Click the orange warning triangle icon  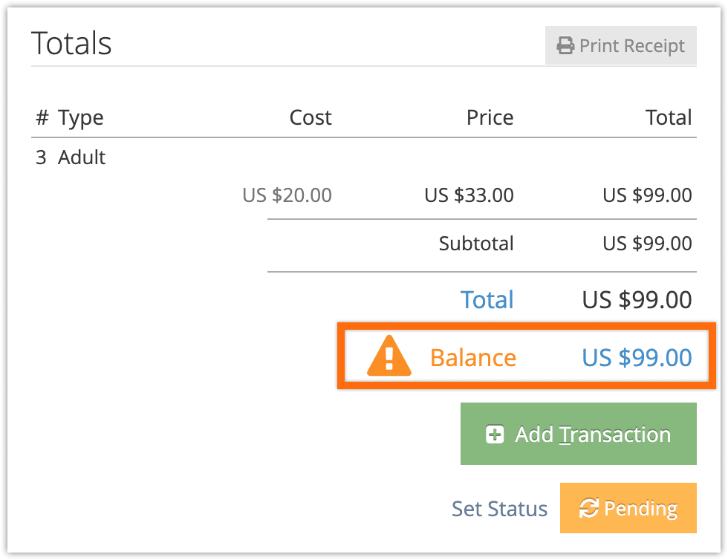pos(389,356)
